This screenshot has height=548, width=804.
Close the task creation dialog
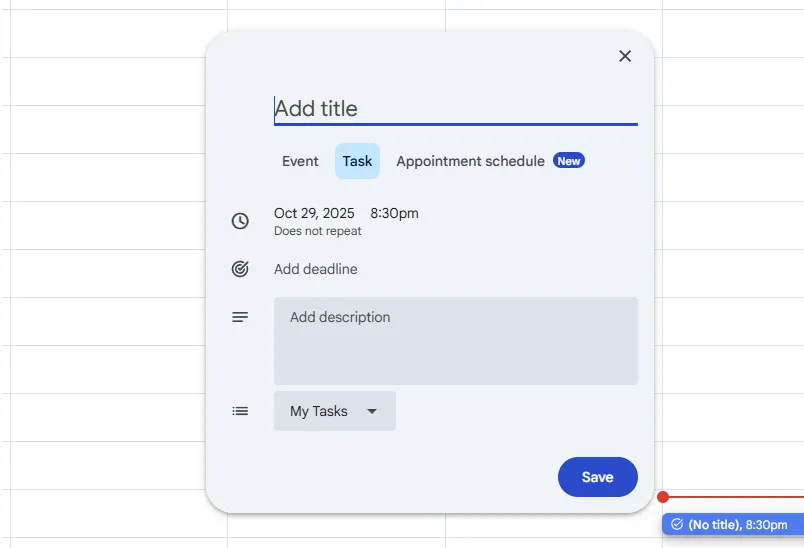[x=625, y=56]
